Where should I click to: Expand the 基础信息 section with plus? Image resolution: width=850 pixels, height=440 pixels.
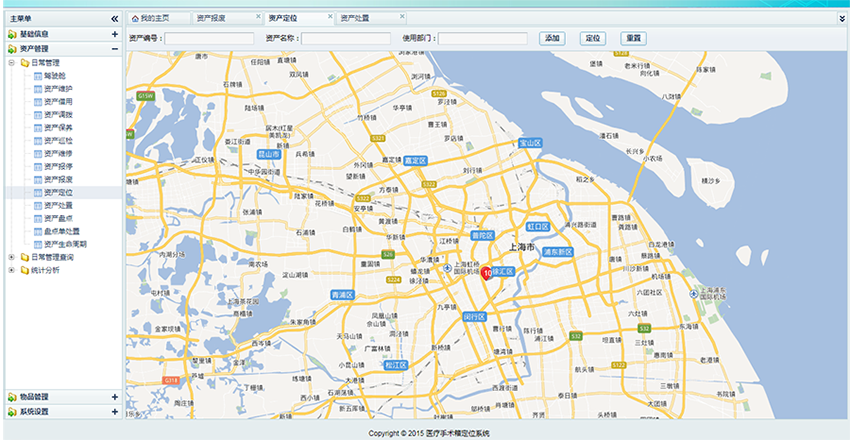[x=114, y=34]
